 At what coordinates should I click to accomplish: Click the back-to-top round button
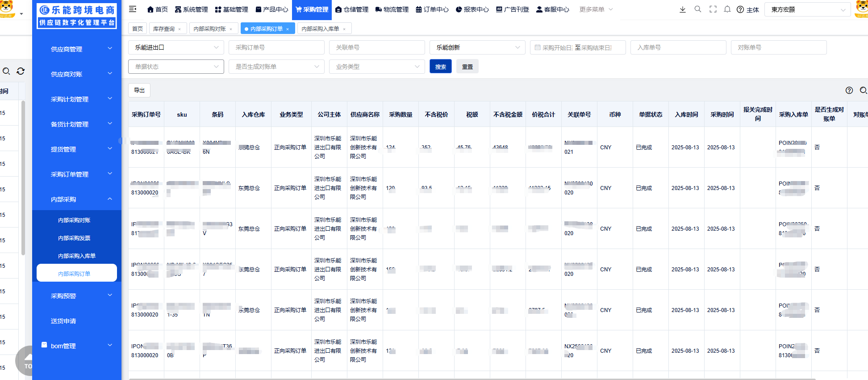click(x=27, y=360)
